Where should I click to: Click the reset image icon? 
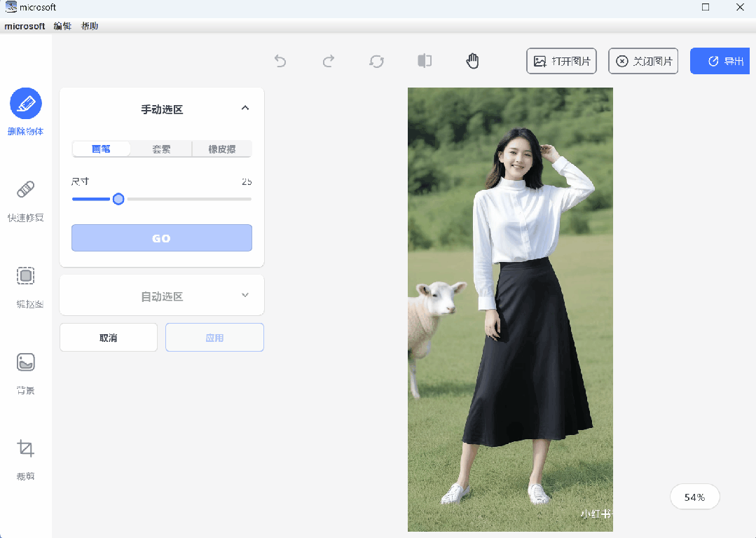click(376, 61)
